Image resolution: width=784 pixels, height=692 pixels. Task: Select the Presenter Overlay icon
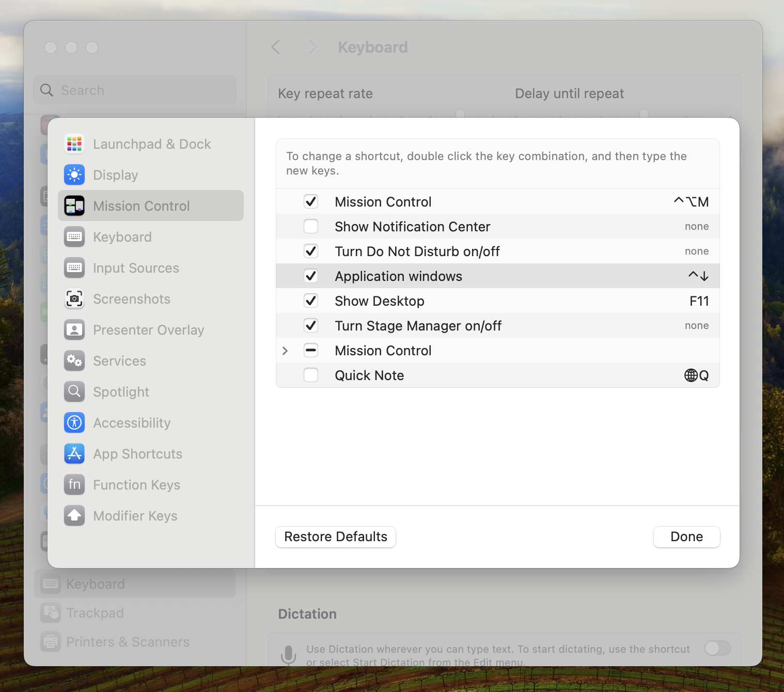tap(74, 329)
